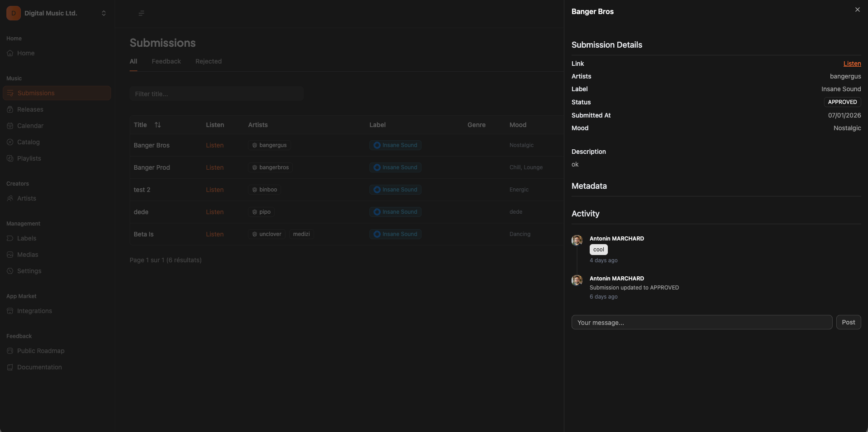868x432 pixels.
Task: Open the Digital Music Ltd. workspace switcher
Action: pos(57,13)
